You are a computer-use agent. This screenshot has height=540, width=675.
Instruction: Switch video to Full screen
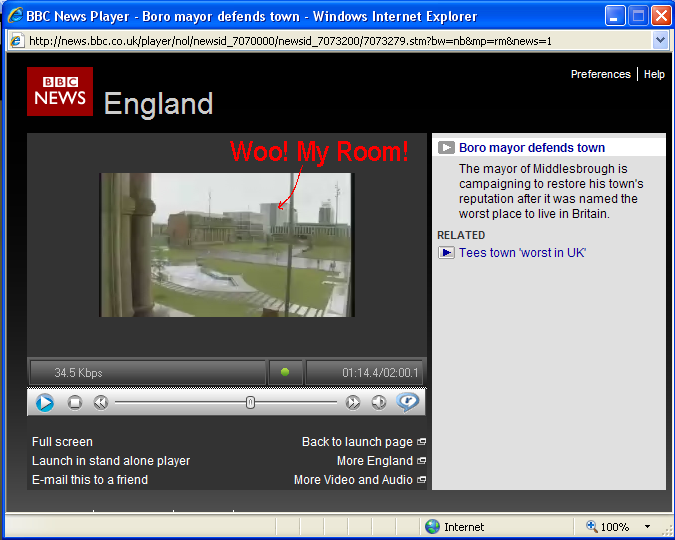(62, 442)
